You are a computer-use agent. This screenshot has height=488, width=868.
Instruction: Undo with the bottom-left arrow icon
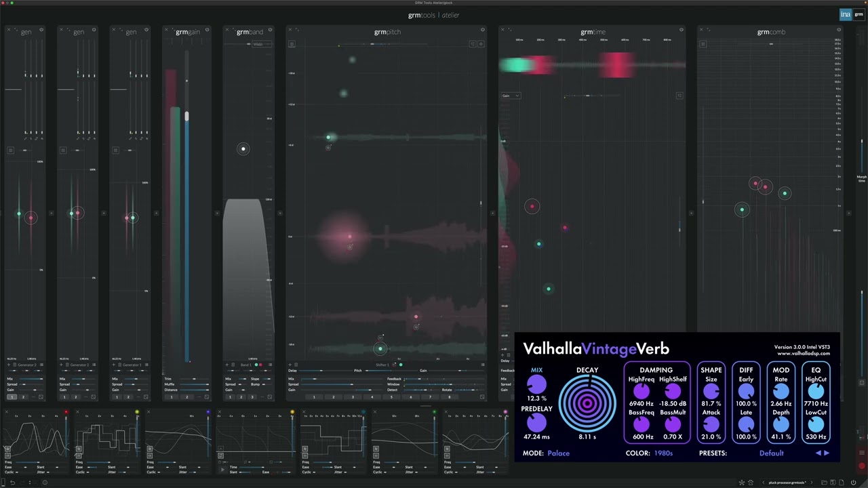coord(12,483)
